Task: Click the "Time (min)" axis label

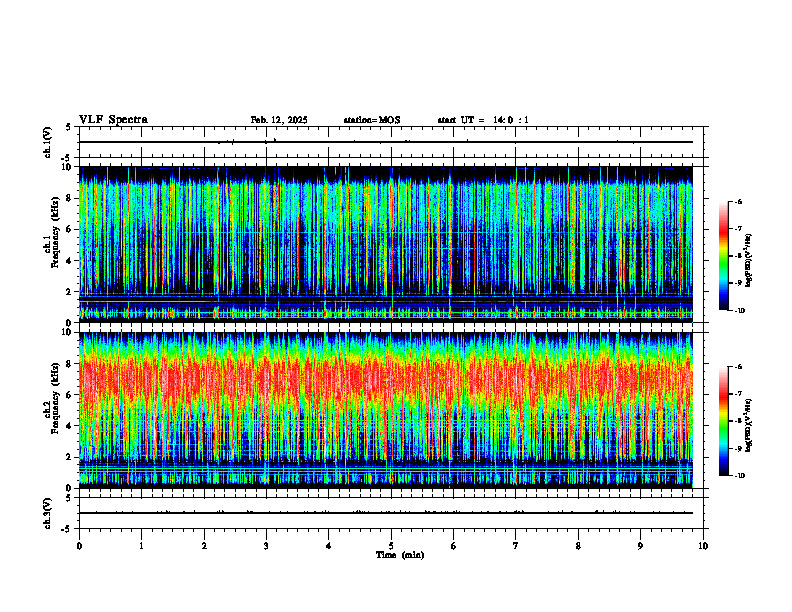Action: [400, 555]
